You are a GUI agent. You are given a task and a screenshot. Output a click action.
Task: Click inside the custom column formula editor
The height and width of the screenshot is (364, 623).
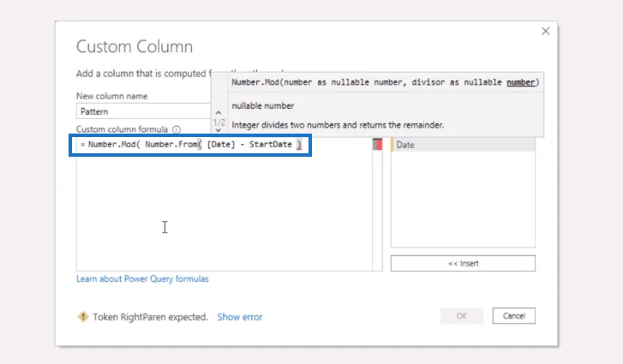224,205
